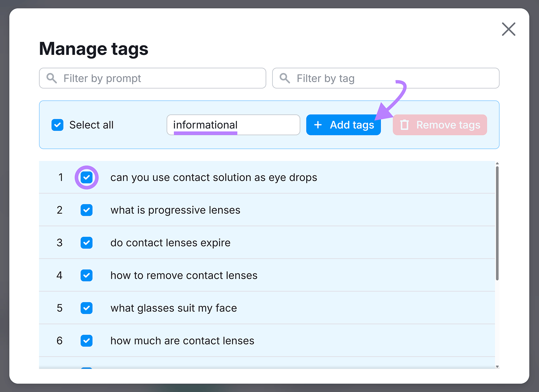
Task: Click the 'Manage tags' heading
Action: click(x=94, y=48)
